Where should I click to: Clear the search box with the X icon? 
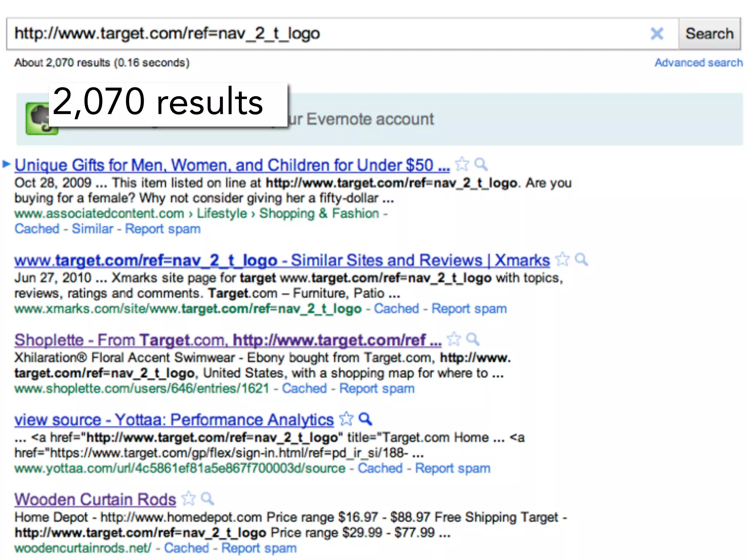pos(657,34)
